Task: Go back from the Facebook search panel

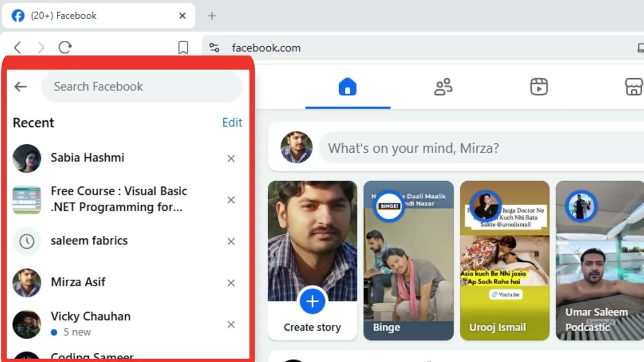Action: pos(20,86)
